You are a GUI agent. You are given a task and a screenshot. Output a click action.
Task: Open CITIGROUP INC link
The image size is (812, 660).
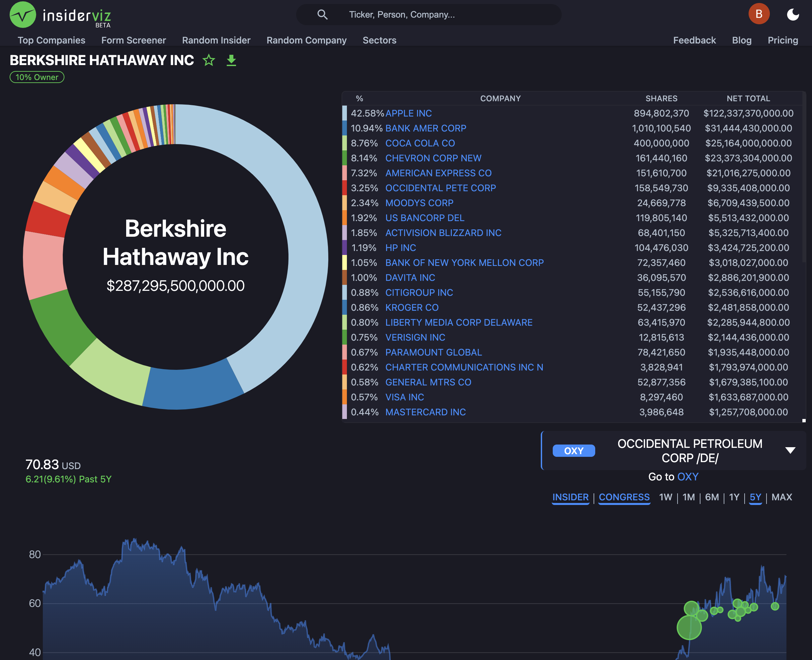click(x=419, y=293)
